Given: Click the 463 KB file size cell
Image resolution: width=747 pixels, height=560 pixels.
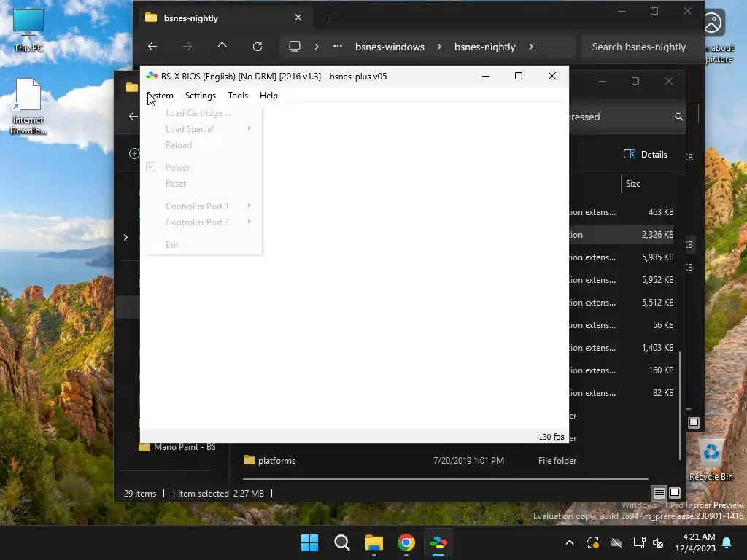Looking at the screenshot, I should click(661, 212).
